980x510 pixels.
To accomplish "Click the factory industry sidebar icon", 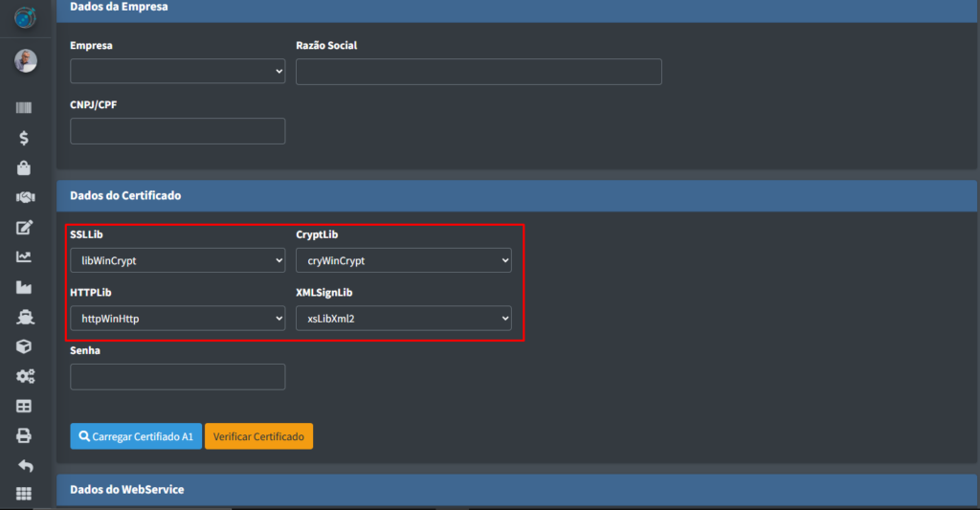I will click(x=24, y=286).
